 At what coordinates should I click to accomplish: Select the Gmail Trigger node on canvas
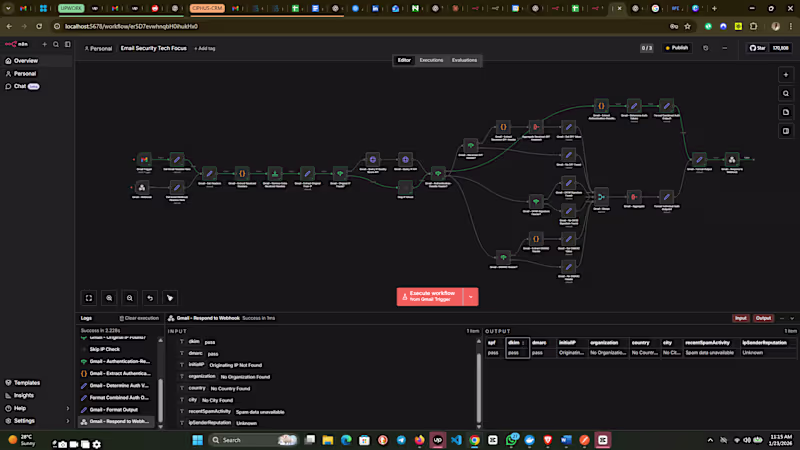point(144,160)
